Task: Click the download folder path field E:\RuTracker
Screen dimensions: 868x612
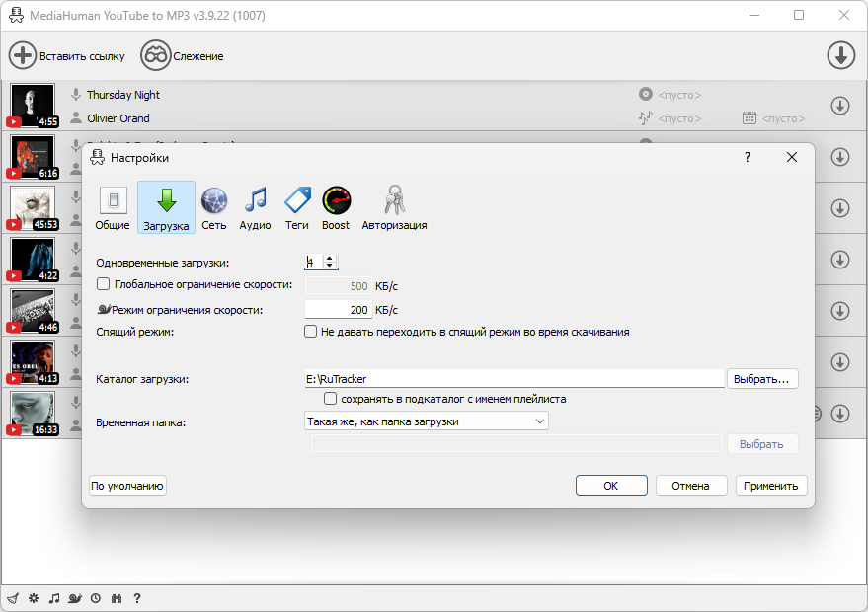Action: click(514, 379)
